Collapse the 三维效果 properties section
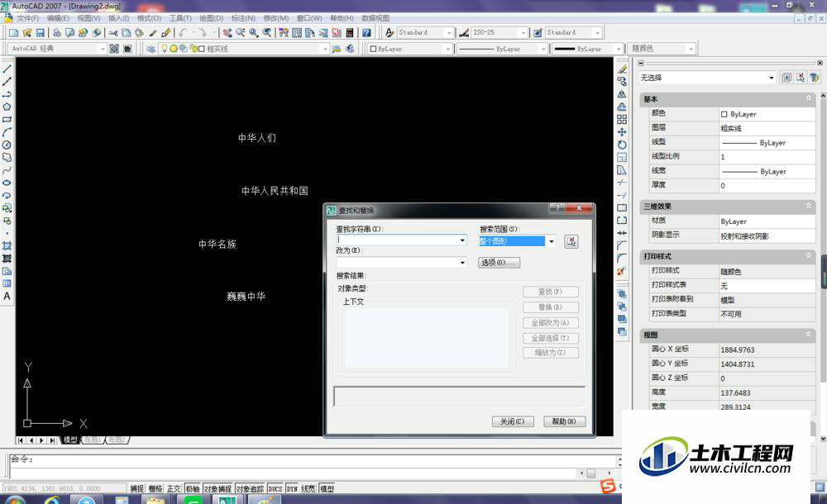This screenshot has width=827, height=504. (809, 206)
